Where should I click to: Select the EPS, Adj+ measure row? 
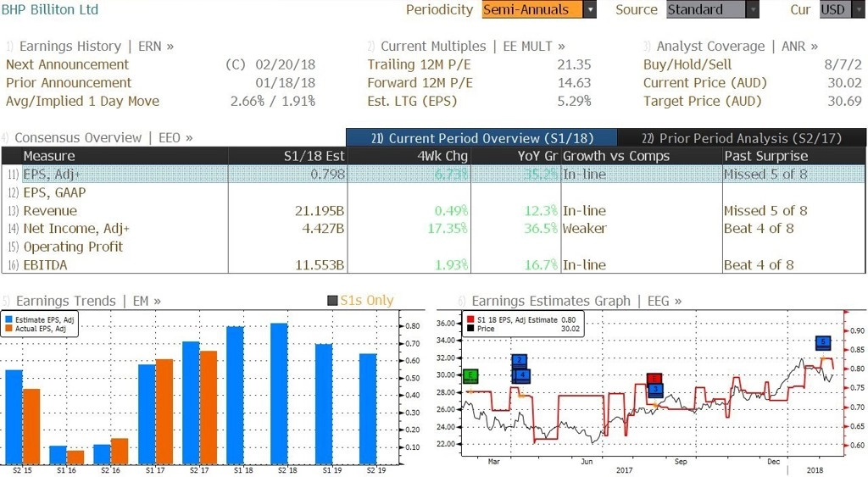tap(433, 174)
